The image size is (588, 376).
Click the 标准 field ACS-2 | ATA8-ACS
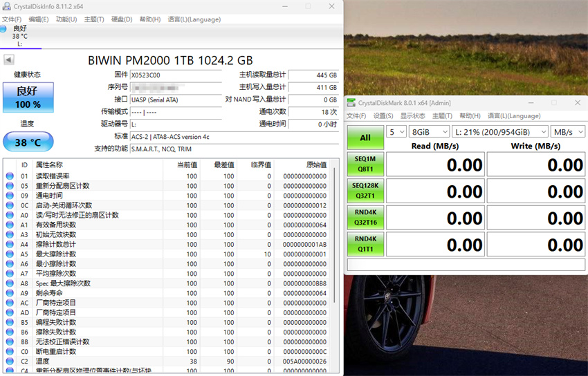pos(235,137)
